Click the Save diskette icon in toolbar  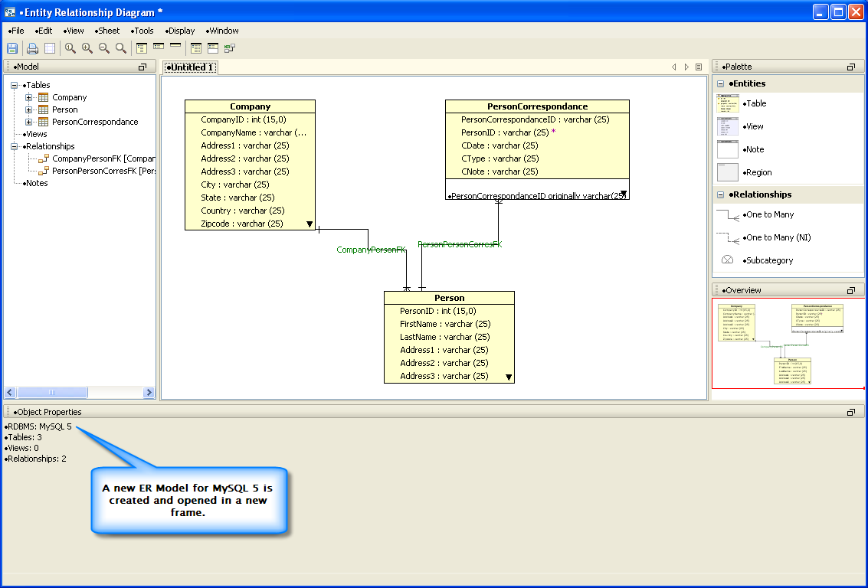[12, 48]
